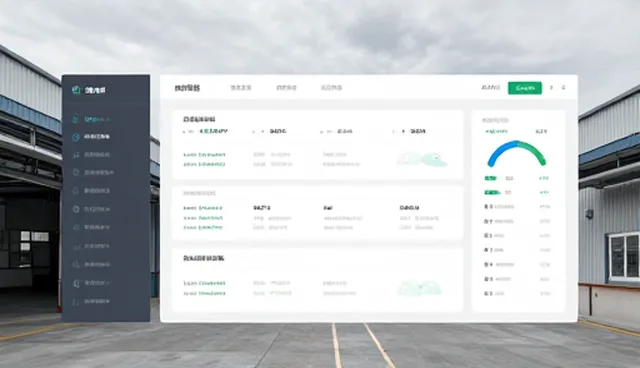640x368 pixels.
Task: Click the first small icon right of green button
Action: click(x=551, y=88)
